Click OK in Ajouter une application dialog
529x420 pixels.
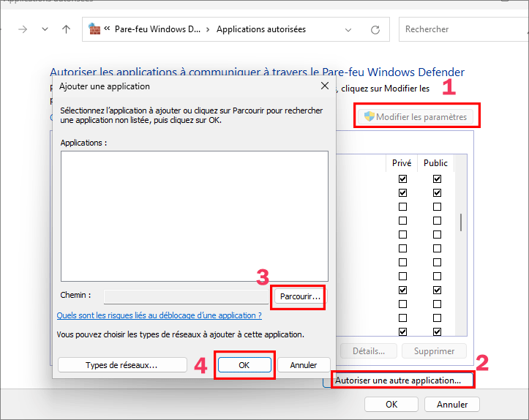click(244, 364)
